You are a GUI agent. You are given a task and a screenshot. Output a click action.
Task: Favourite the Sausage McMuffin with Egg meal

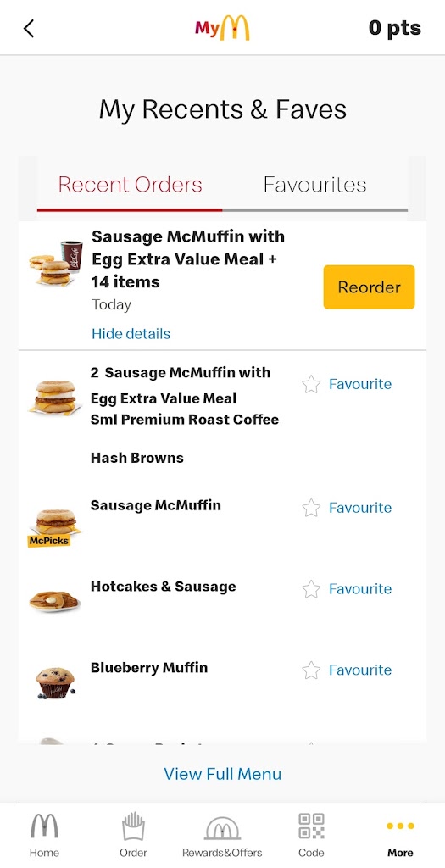click(x=347, y=384)
